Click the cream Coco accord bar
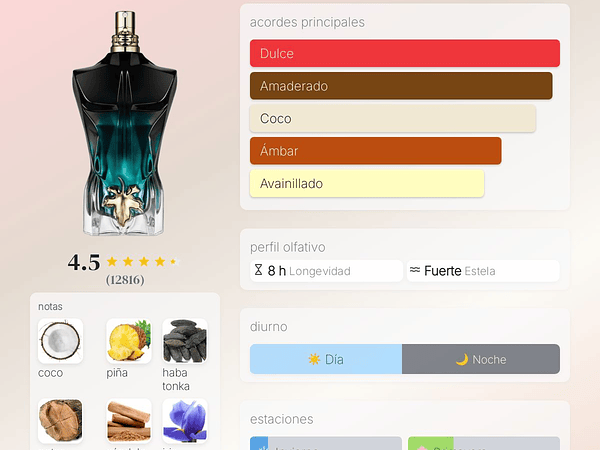600x450 pixels. coord(393,118)
